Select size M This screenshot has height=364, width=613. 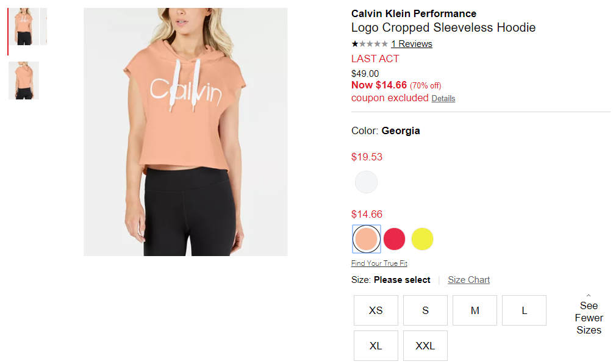(x=475, y=310)
